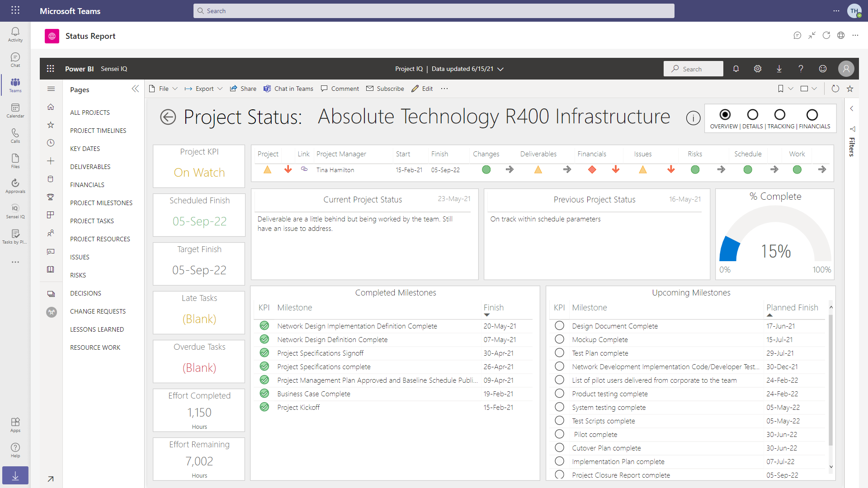
Task: Expand the Filters pane
Action: (x=851, y=108)
